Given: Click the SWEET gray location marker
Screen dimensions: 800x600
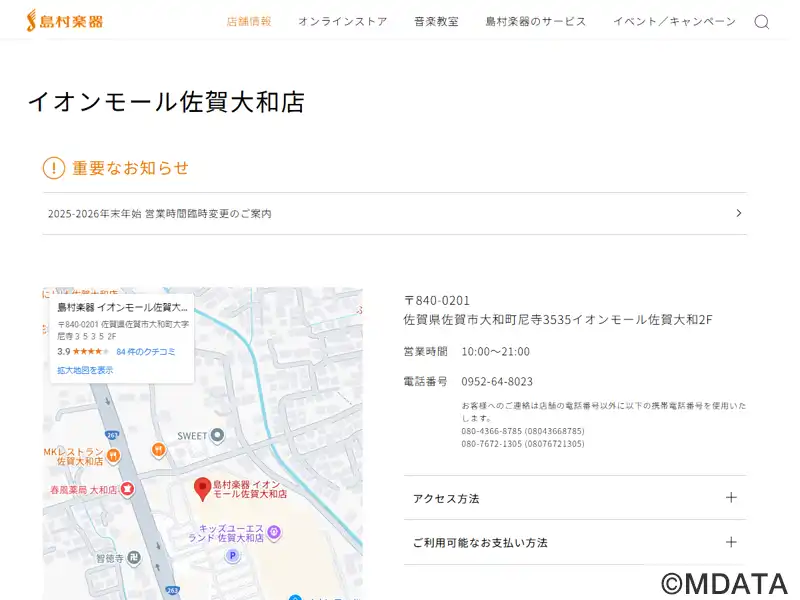Looking at the screenshot, I should point(218,435).
